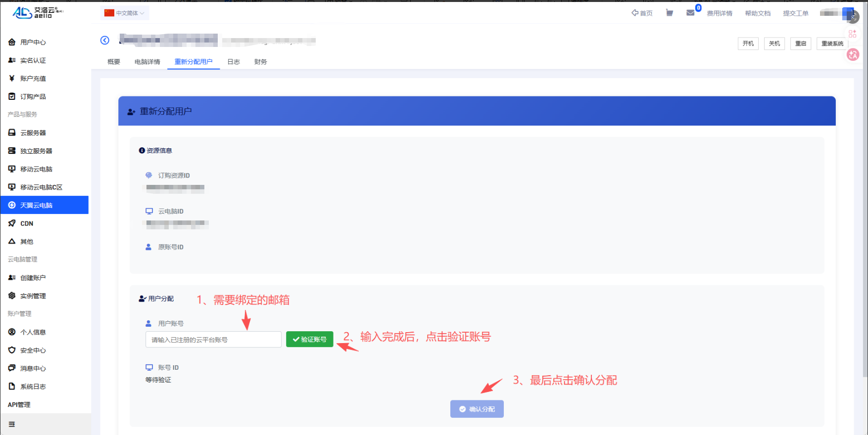Click the sidebar collapse hamburger icon
Image resolution: width=868 pixels, height=435 pixels.
(12, 424)
